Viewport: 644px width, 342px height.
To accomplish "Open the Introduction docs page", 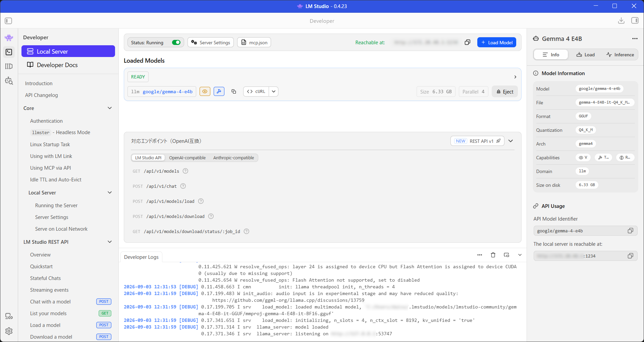I will click(x=39, y=83).
